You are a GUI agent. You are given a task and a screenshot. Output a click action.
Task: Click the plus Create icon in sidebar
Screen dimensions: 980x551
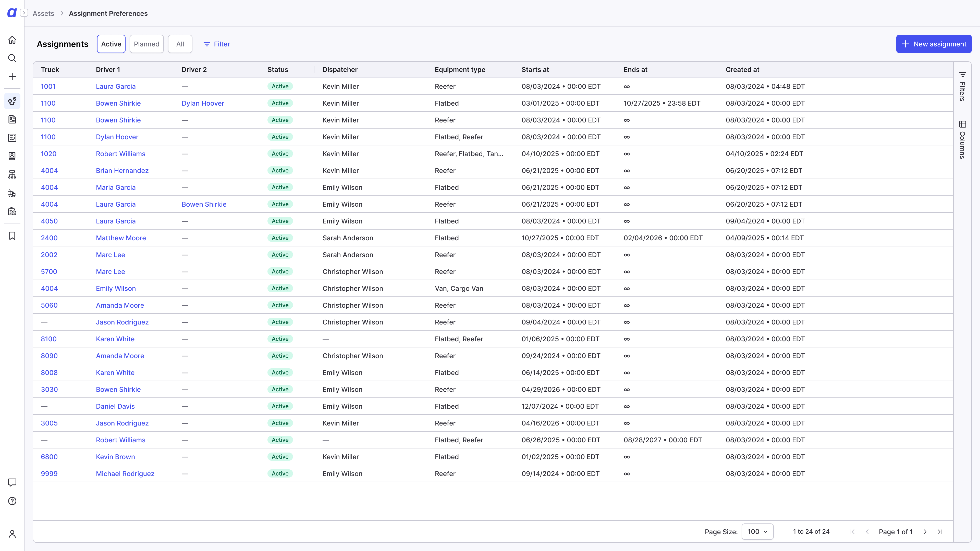tap(12, 77)
